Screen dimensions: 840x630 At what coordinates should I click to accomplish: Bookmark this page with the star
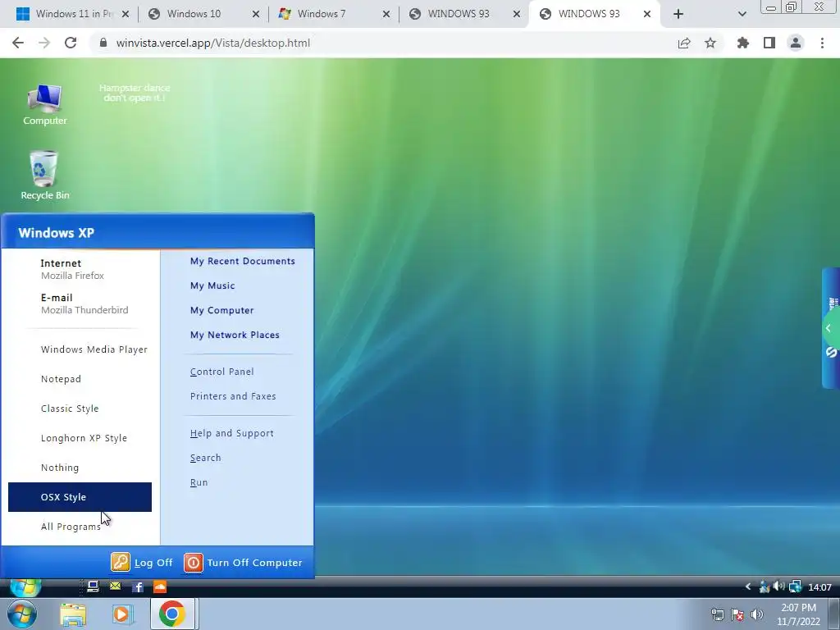pos(710,43)
